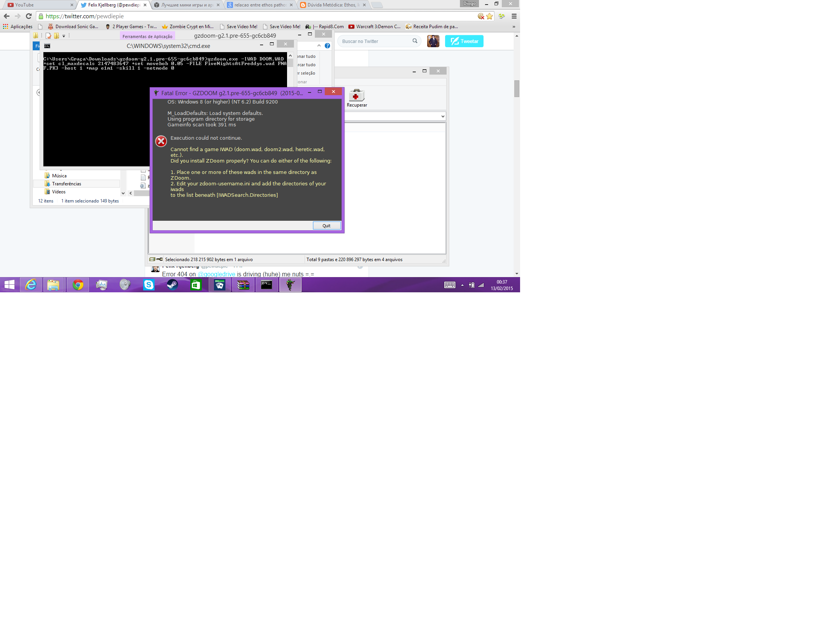This screenshot has width=830, height=644.
Task: Open the speaker application on the taskbar
Action: click(x=125, y=285)
